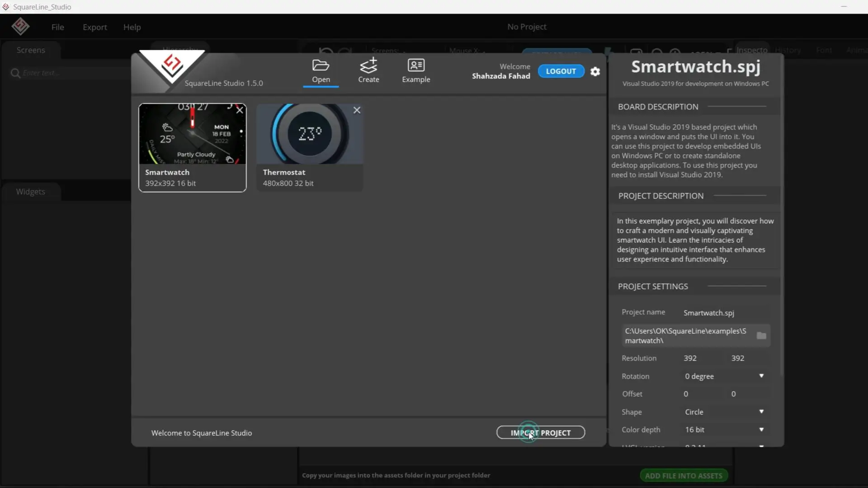Click the IMPORT PROJECT button
The width and height of the screenshot is (868, 488).
tap(541, 432)
